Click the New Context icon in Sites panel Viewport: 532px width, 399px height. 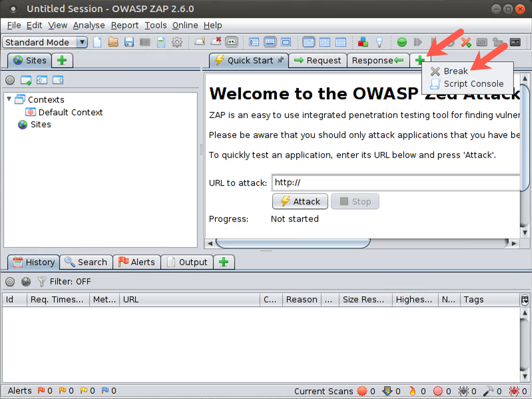pyautogui.click(x=26, y=80)
